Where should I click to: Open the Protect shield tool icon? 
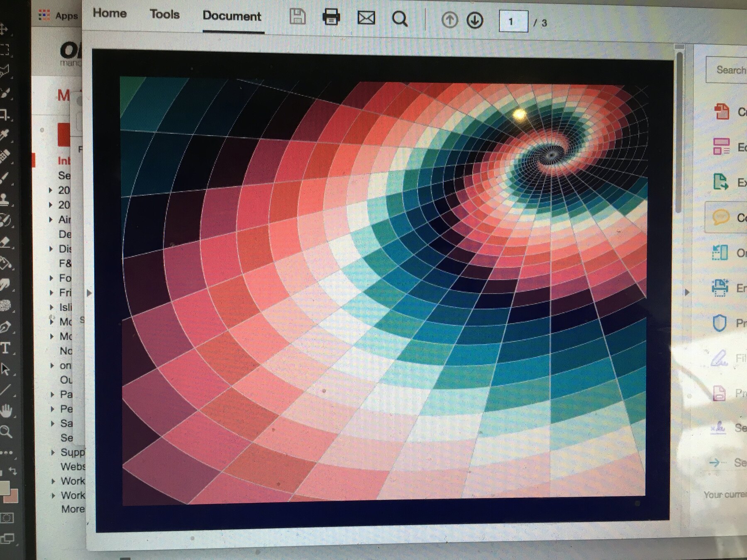coord(720,323)
